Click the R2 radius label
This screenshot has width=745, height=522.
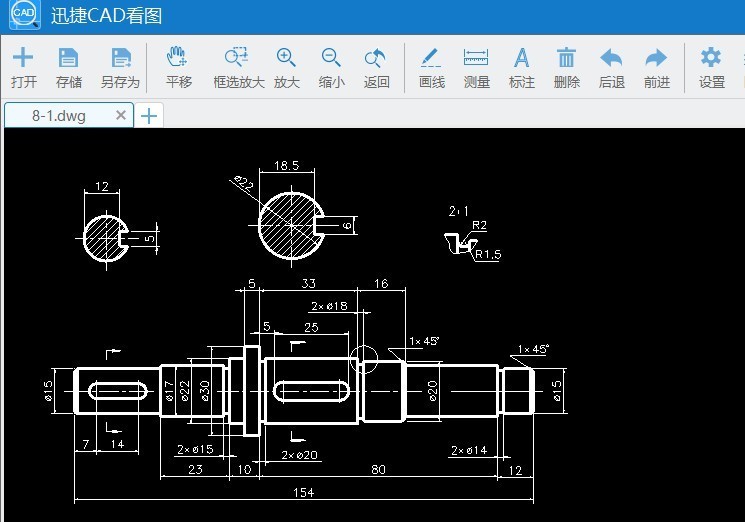click(479, 225)
